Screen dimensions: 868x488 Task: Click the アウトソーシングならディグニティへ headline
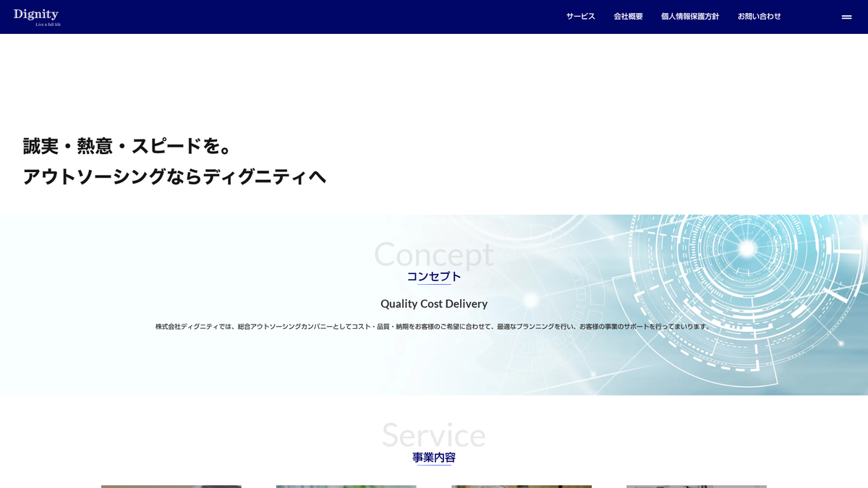pyautogui.click(x=174, y=176)
